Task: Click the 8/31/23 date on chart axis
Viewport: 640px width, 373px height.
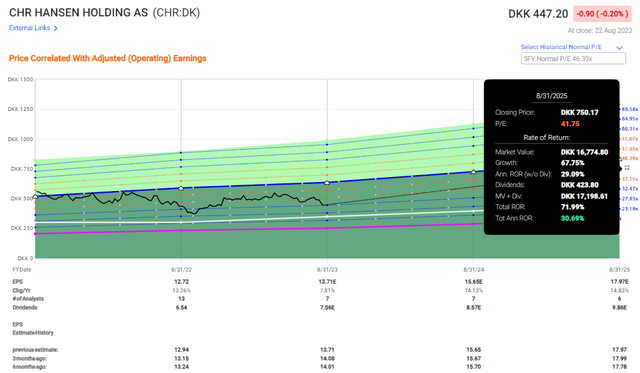Action: point(327,270)
